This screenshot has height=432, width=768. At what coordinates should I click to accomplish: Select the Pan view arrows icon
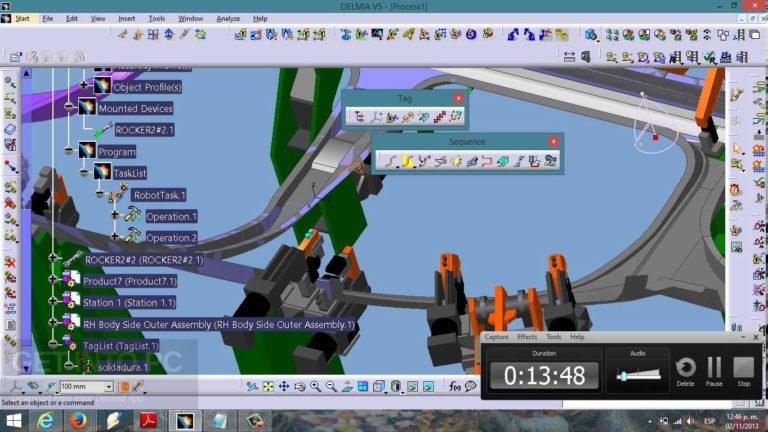click(x=284, y=386)
